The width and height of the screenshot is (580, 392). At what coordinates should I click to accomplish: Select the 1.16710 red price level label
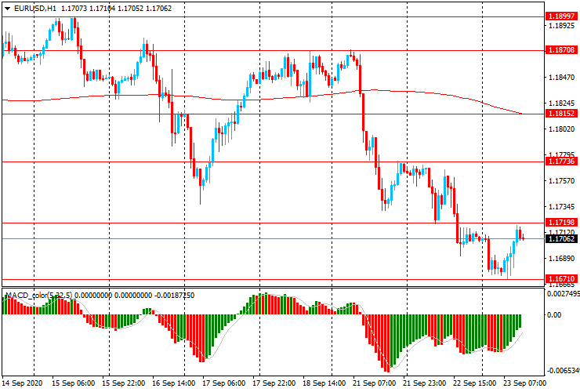coord(561,279)
